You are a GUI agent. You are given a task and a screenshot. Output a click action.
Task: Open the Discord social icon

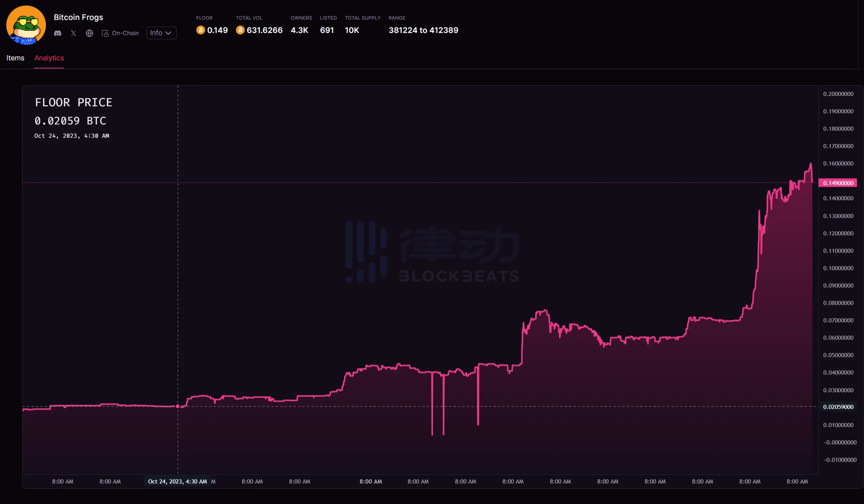click(x=58, y=33)
